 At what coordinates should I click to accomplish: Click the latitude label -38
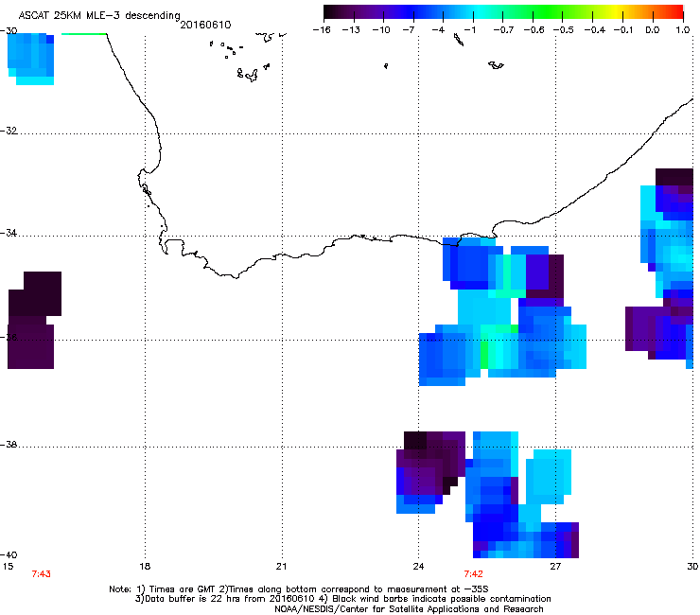tap(9, 445)
